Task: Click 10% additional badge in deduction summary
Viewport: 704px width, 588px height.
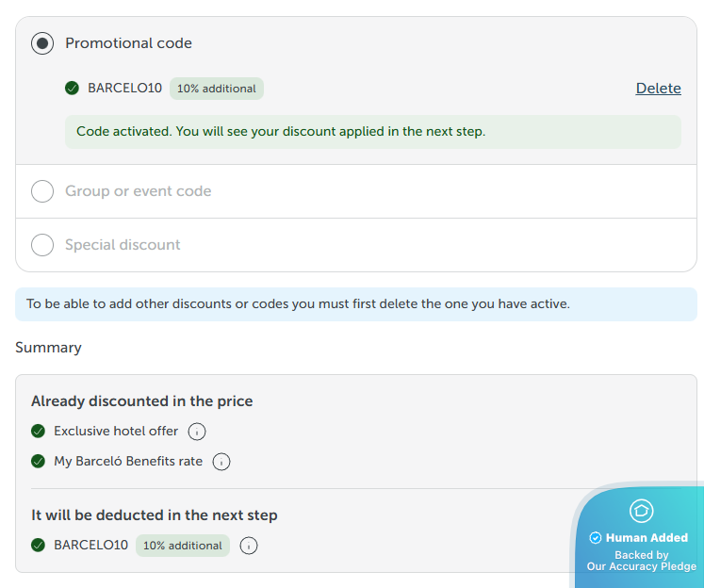Action: point(182,546)
